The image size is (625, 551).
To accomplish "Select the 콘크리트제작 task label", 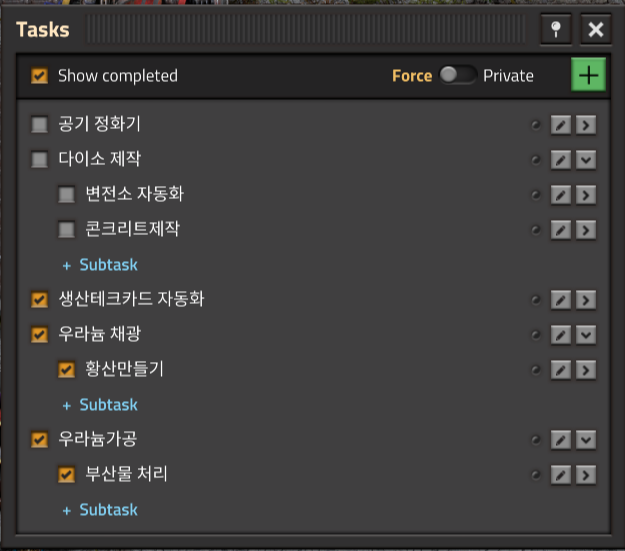I will 132,229.
